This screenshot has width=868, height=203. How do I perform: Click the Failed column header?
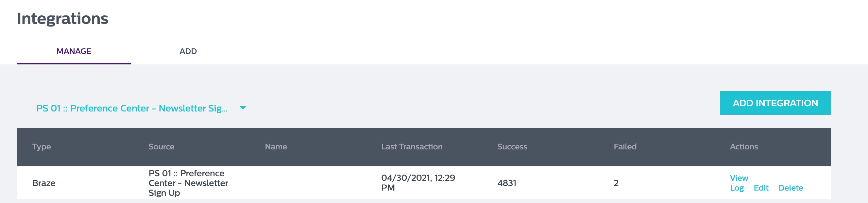pyautogui.click(x=625, y=147)
